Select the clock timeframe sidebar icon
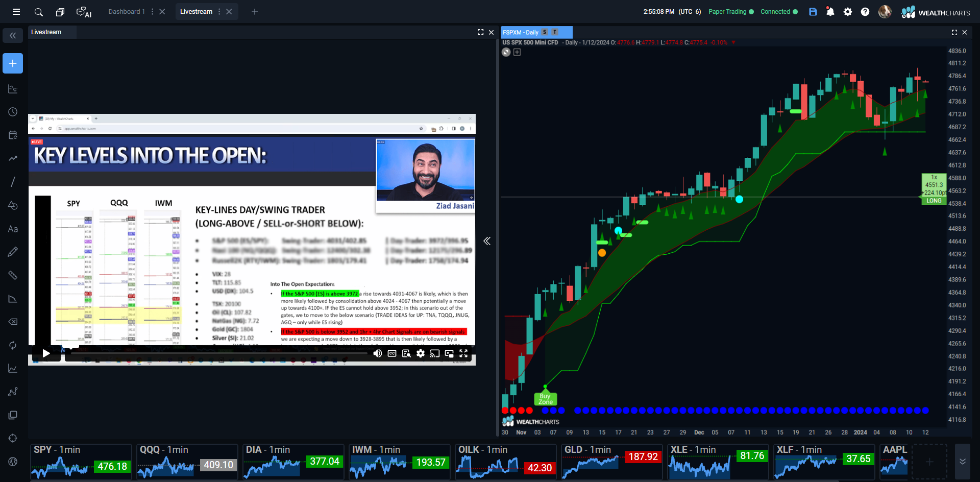Screen dimensions: 980x482 pyautogui.click(x=13, y=112)
